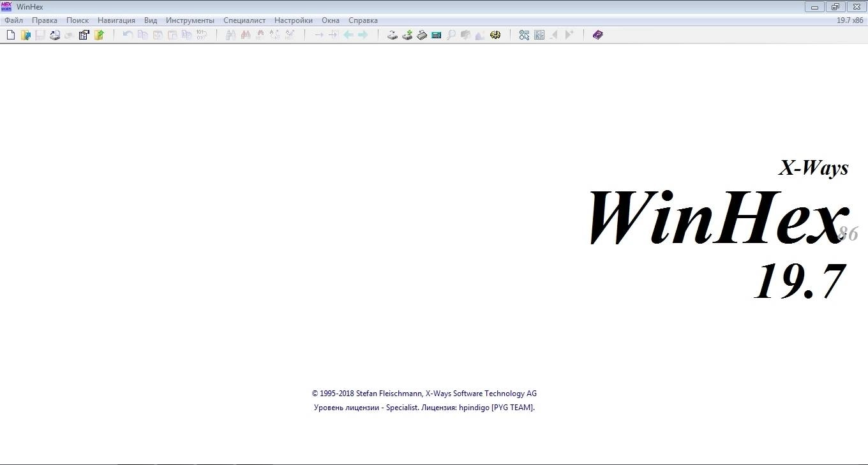Image resolution: width=868 pixels, height=465 pixels.
Task: Open Help with the purple book icon
Action: point(598,35)
